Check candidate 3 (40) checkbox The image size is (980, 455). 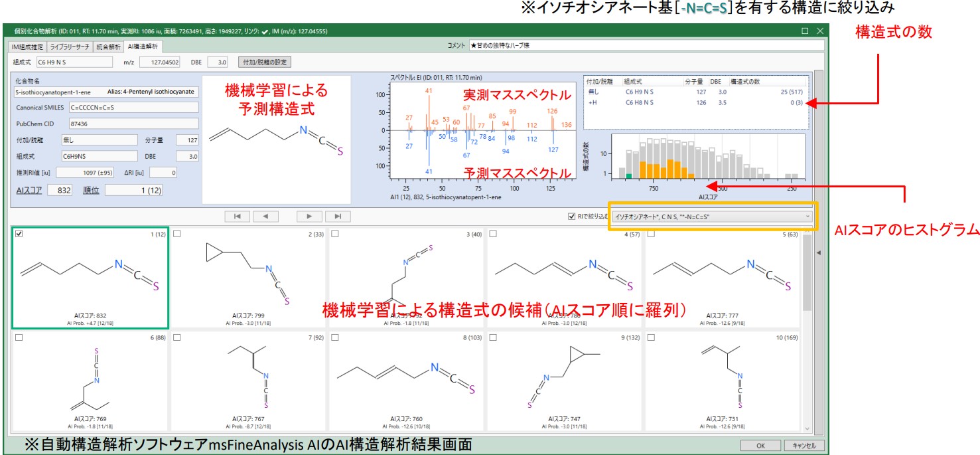335,233
